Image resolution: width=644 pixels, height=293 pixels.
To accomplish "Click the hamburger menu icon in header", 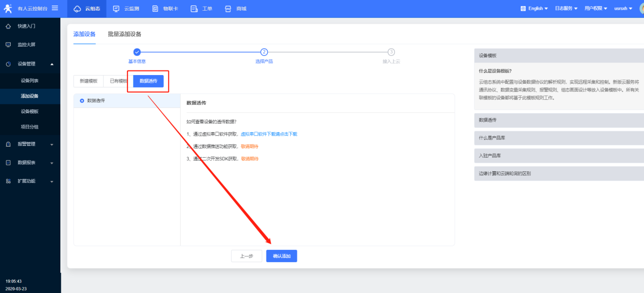I will (x=55, y=8).
